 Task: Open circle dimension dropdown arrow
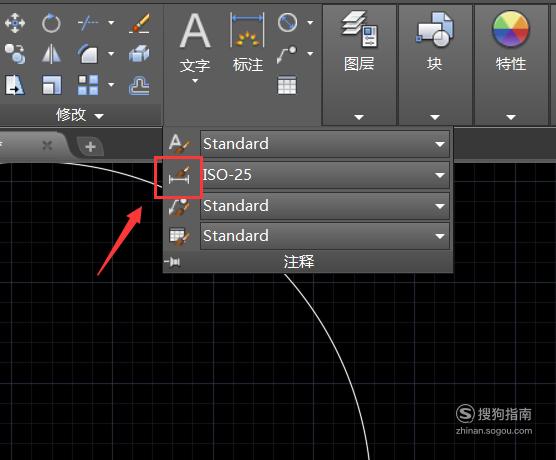[310, 23]
